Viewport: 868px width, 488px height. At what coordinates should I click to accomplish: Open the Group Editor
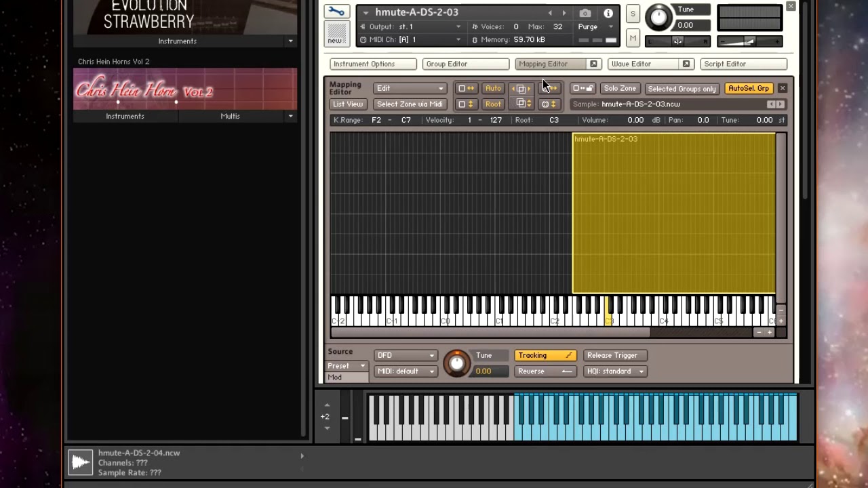click(x=465, y=64)
